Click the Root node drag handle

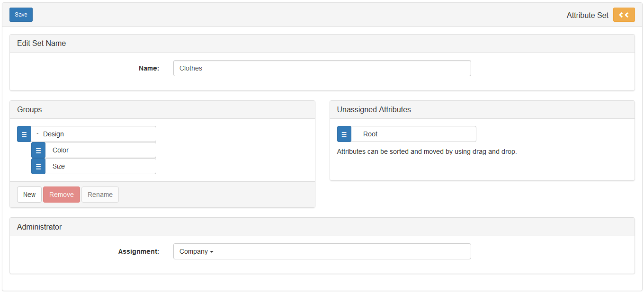tap(344, 134)
